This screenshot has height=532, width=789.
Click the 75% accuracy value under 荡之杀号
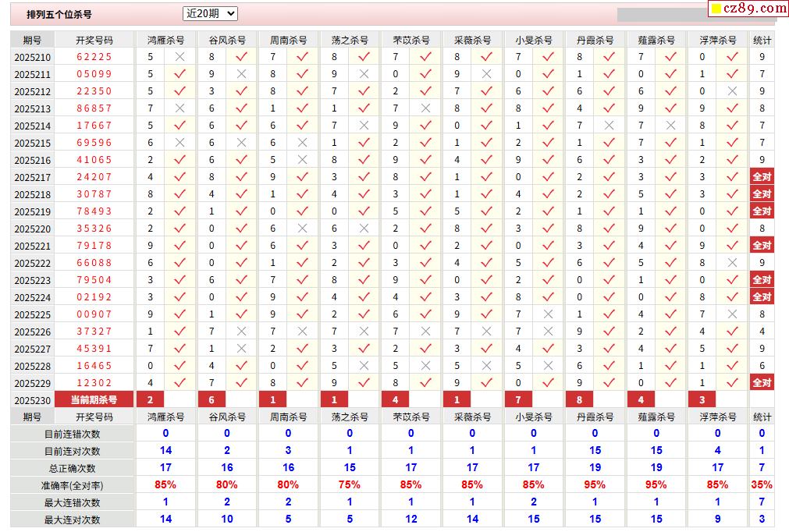point(349,484)
